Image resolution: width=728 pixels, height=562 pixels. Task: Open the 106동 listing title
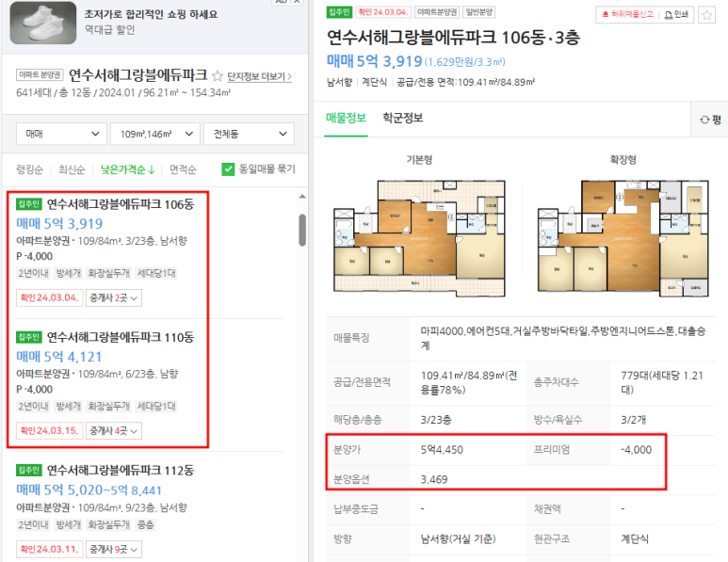pos(121,204)
